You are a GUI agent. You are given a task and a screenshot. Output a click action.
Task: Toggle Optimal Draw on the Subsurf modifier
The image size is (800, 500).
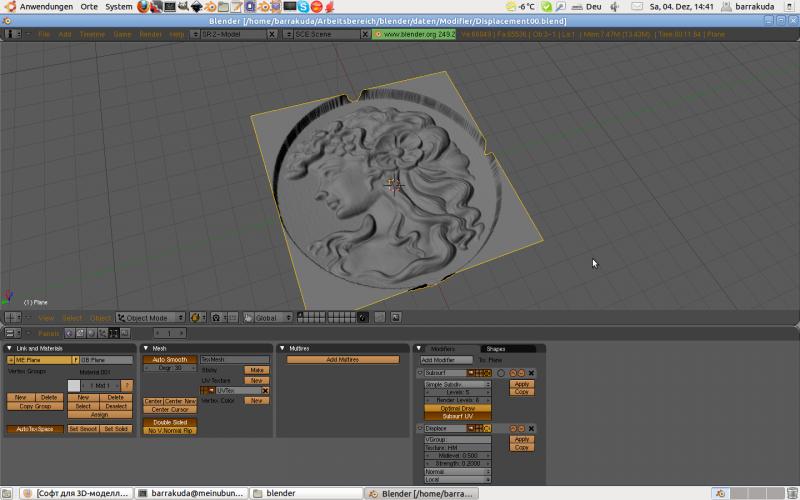pos(458,409)
